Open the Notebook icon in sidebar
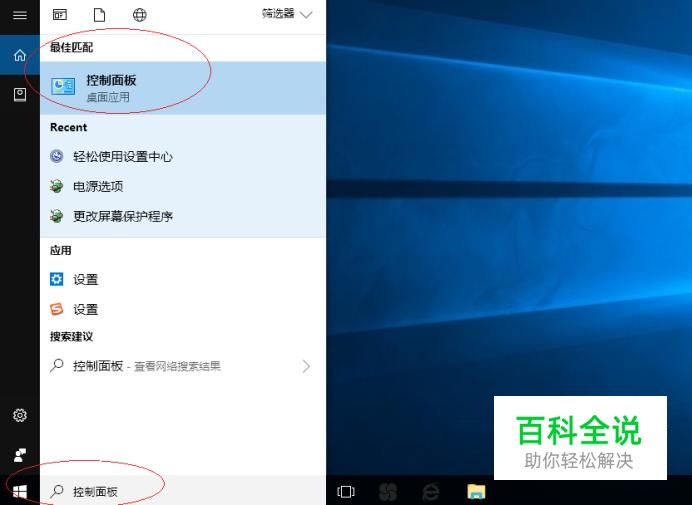 19,94
